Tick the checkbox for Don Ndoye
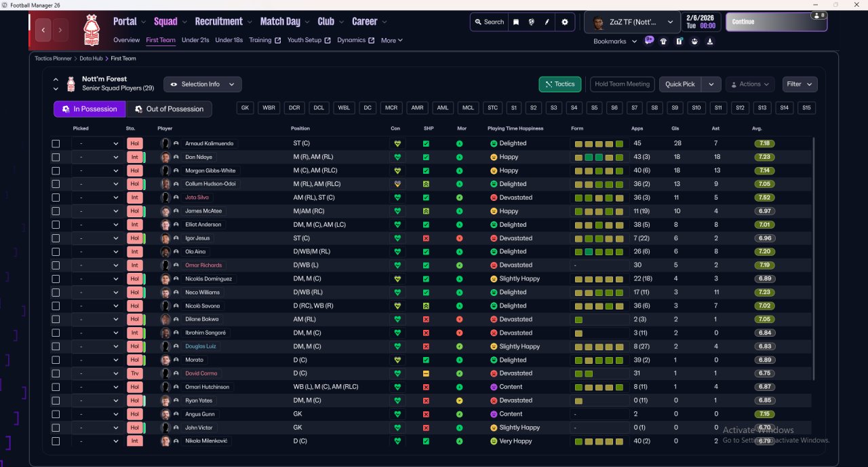The width and height of the screenshot is (868, 467). (x=56, y=157)
